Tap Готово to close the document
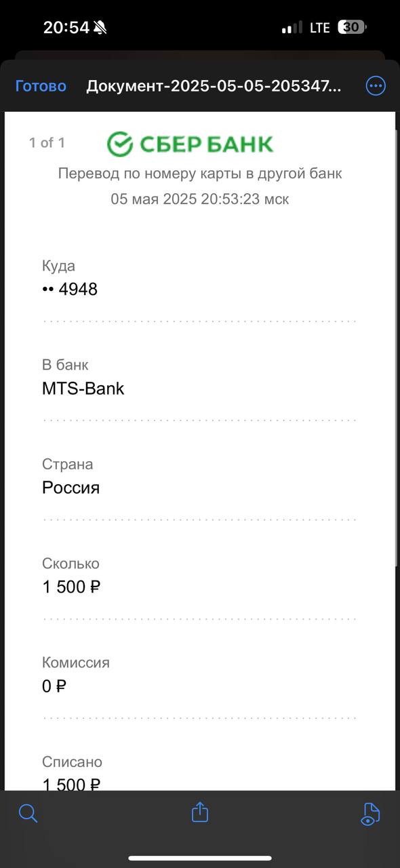The width and height of the screenshot is (400, 868). (41, 86)
